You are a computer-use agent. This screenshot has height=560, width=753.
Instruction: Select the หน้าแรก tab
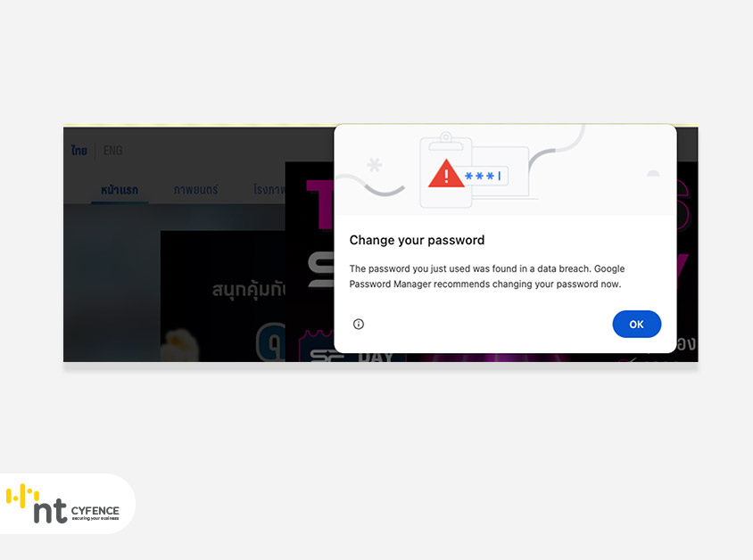pyautogui.click(x=120, y=190)
